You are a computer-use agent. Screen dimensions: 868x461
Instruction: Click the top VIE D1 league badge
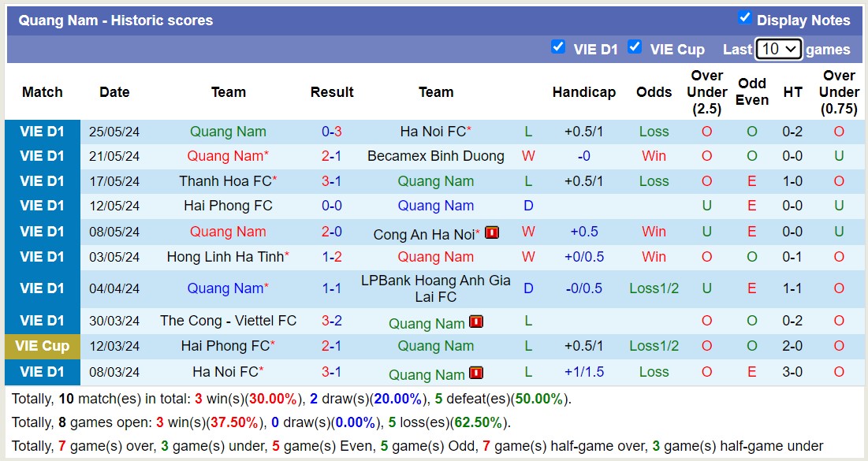click(x=42, y=131)
